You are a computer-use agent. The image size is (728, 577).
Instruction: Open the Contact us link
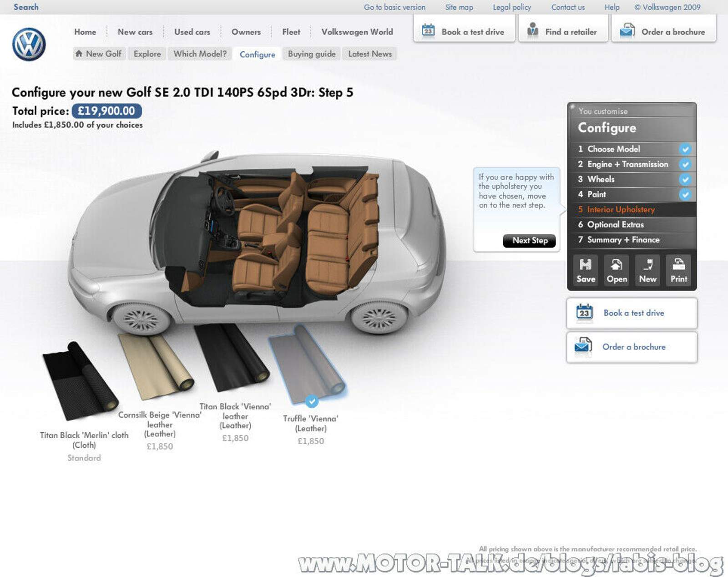[x=568, y=7]
